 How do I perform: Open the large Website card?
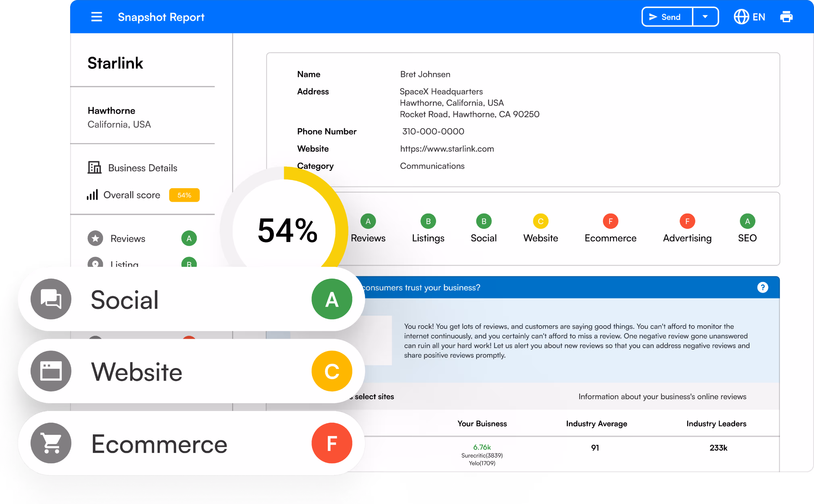coord(192,371)
